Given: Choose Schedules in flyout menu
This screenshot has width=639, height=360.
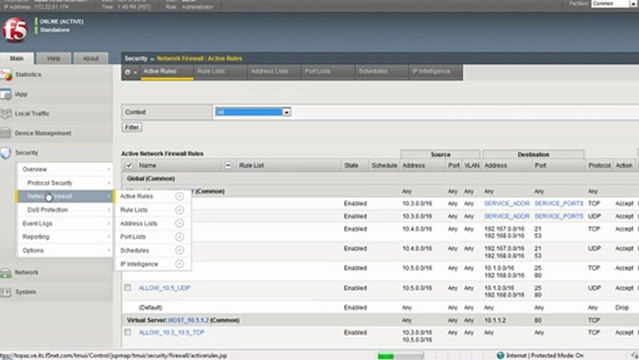Looking at the screenshot, I should click(135, 250).
